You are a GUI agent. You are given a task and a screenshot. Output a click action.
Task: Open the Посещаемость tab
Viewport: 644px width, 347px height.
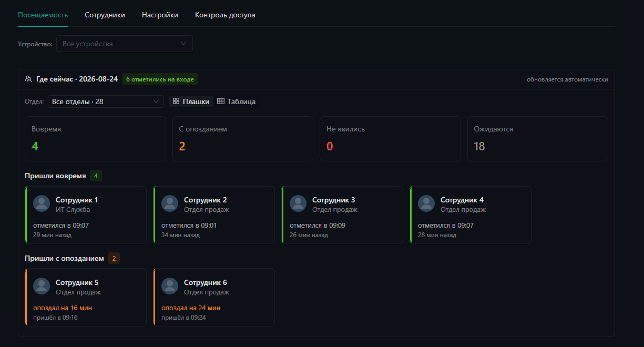pyautogui.click(x=43, y=15)
